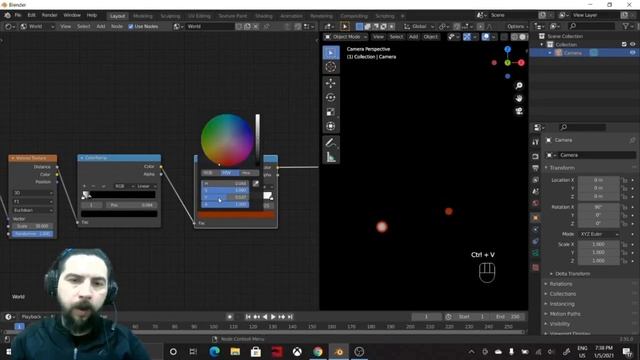Click the zoom magnifier viewport gizmo
640x360 pixels.
click(x=519, y=85)
